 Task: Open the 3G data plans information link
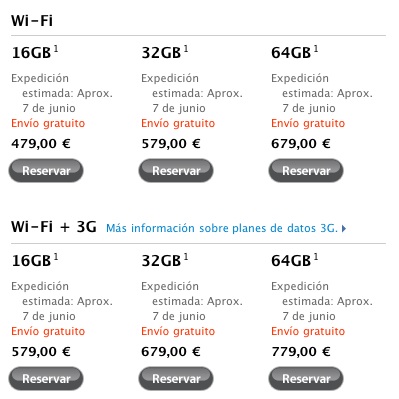(222, 228)
